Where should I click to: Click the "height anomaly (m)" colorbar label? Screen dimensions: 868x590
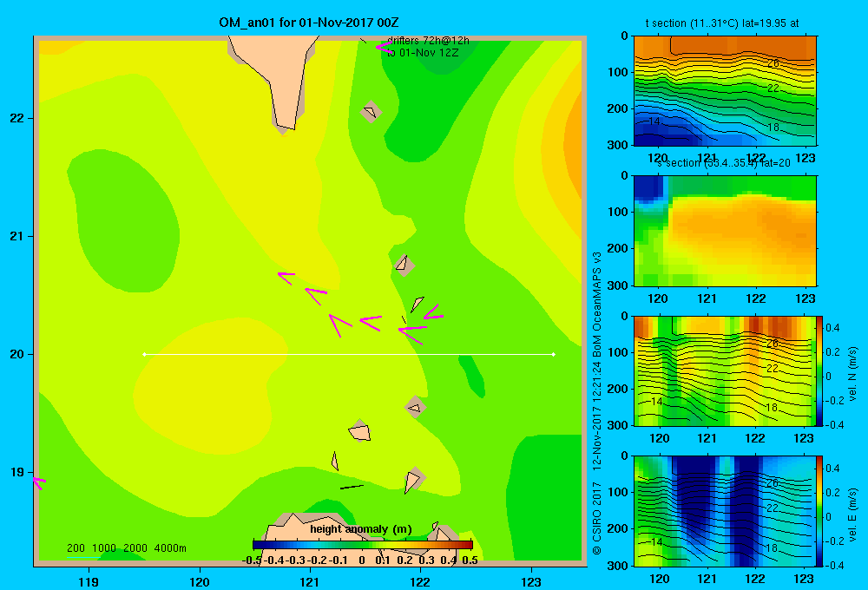coord(361,529)
